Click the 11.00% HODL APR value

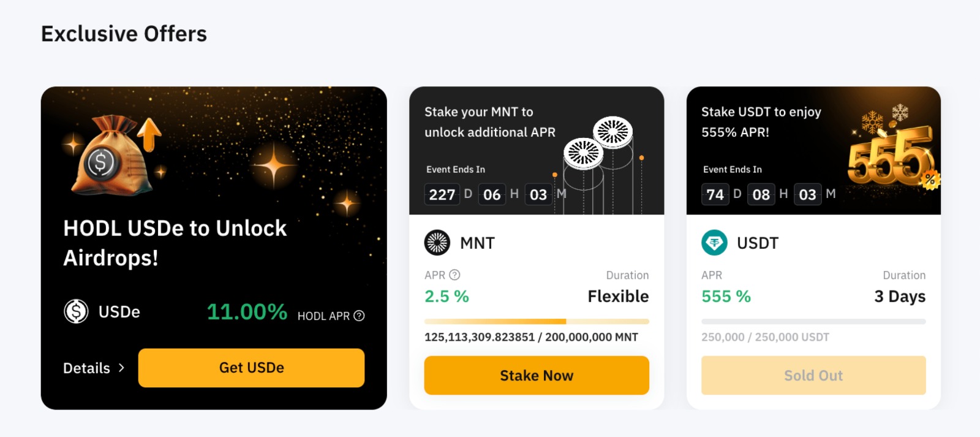tap(247, 312)
